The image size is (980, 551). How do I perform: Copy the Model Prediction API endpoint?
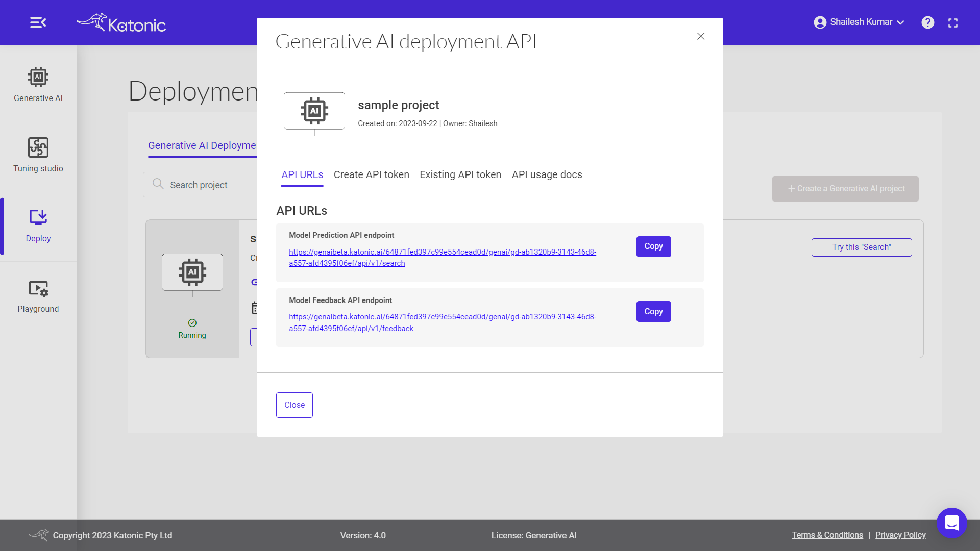point(652,245)
